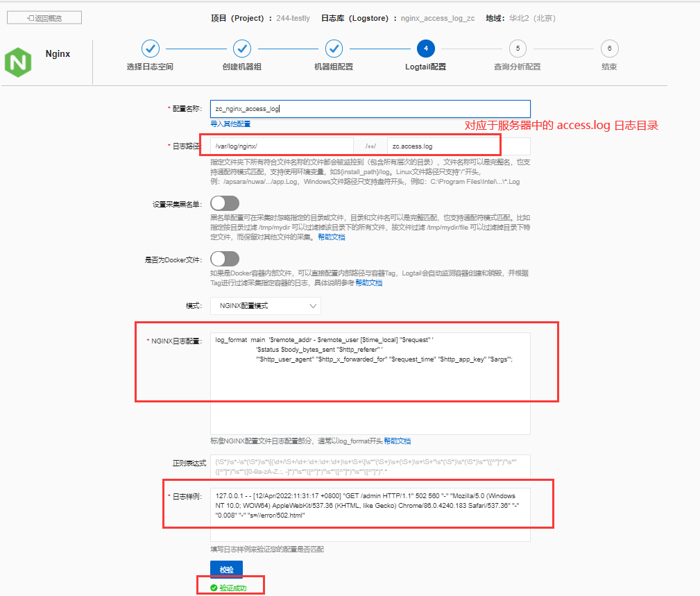Select the 选择日志空间 step checkmark icon
The image size is (700, 596).
[x=151, y=49]
